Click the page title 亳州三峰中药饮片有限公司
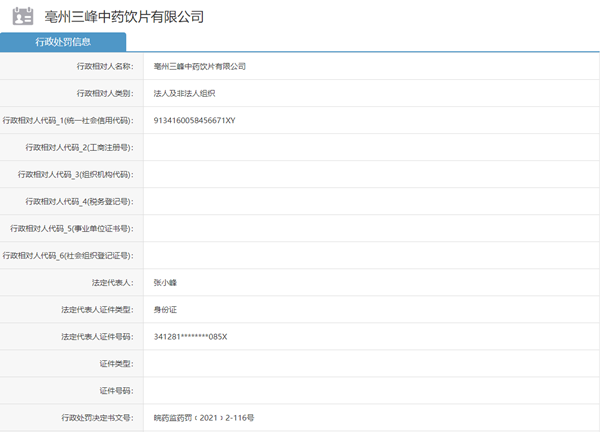The height and width of the screenshot is (432, 600). pyautogui.click(x=132, y=17)
